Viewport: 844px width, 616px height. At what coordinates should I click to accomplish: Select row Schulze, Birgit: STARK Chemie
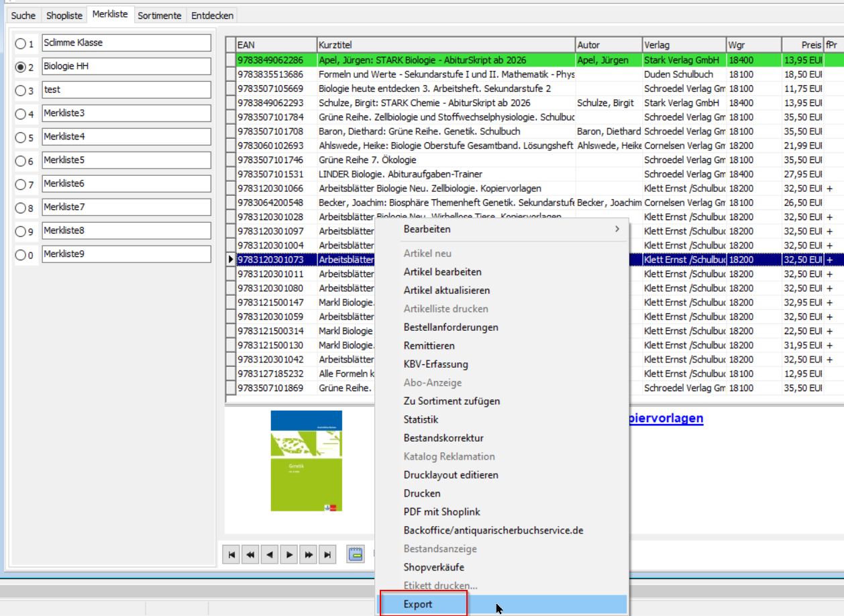535,103
